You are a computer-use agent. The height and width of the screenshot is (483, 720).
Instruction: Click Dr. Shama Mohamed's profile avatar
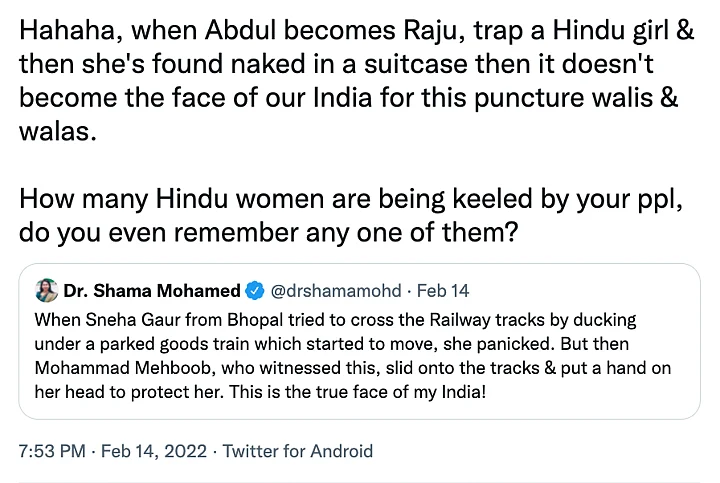click(46, 291)
